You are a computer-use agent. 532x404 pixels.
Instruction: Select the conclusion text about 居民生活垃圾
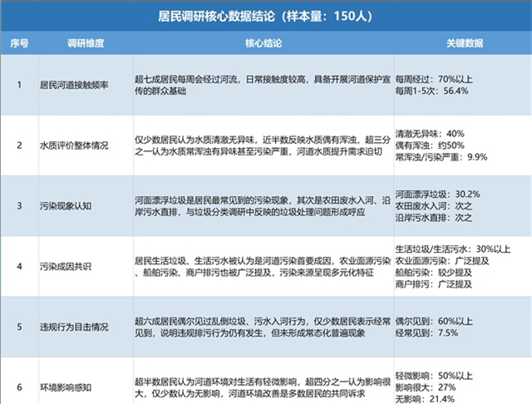264,266
